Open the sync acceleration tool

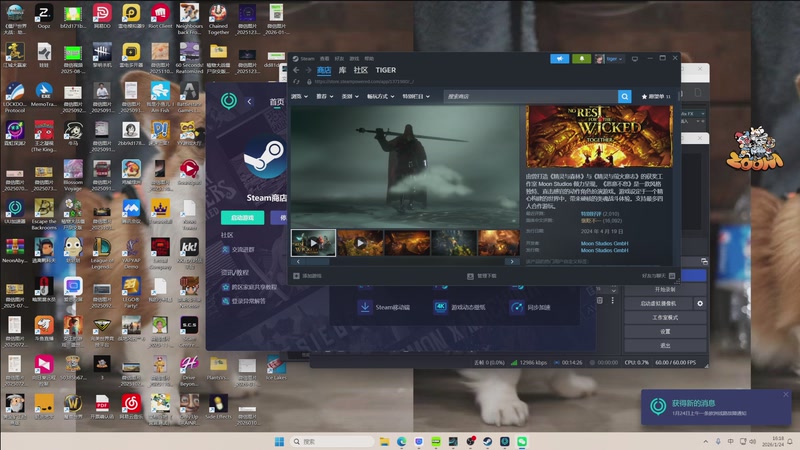coord(531,307)
